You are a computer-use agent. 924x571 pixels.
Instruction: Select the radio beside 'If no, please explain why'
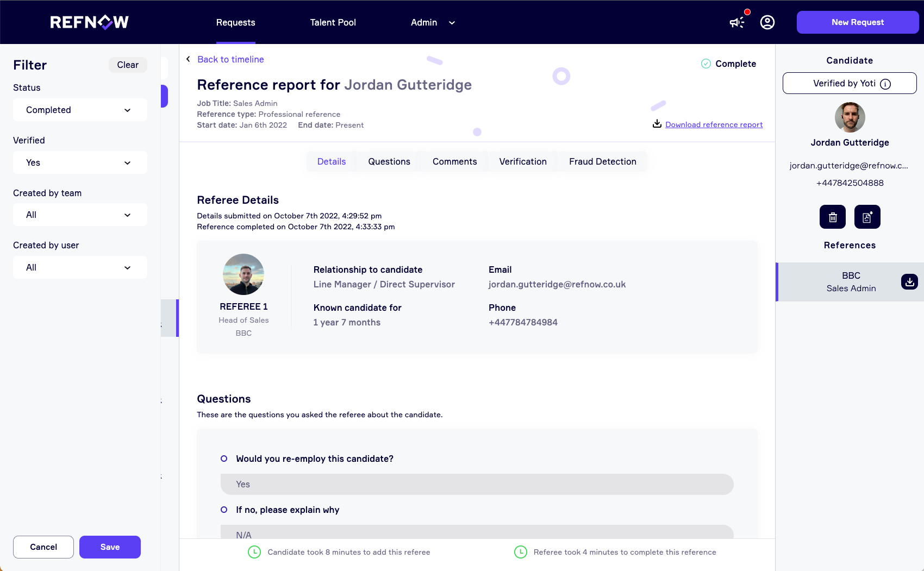point(223,510)
